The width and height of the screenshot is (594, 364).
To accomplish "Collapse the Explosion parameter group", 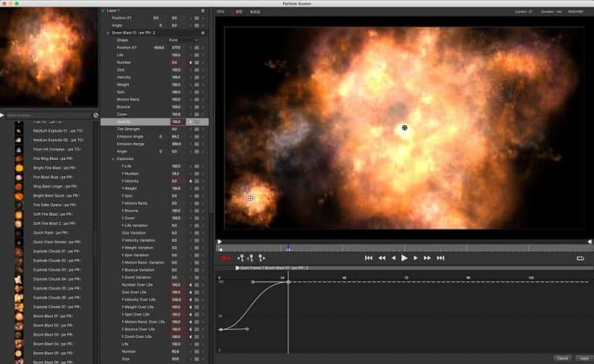I will [x=113, y=158].
